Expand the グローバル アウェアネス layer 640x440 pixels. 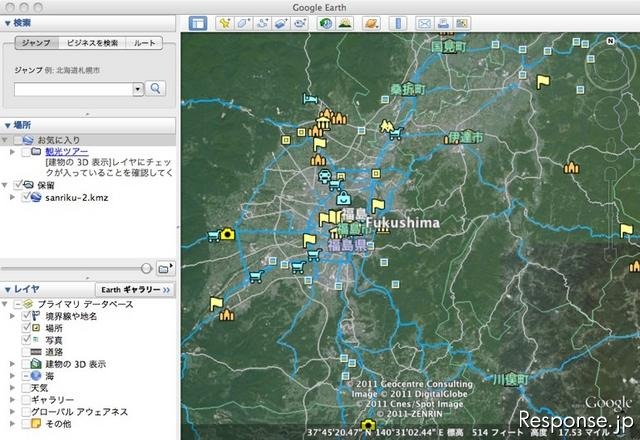coord(12,412)
